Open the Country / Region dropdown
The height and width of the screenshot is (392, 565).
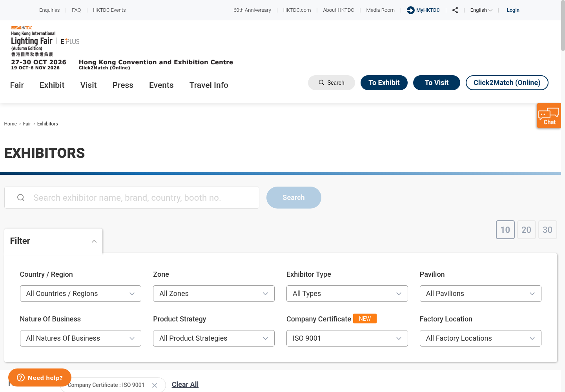pyautogui.click(x=80, y=294)
